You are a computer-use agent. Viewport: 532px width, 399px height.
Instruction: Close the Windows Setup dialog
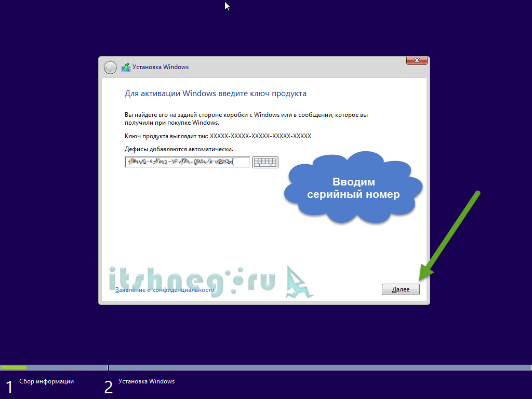[x=417, y=61]
